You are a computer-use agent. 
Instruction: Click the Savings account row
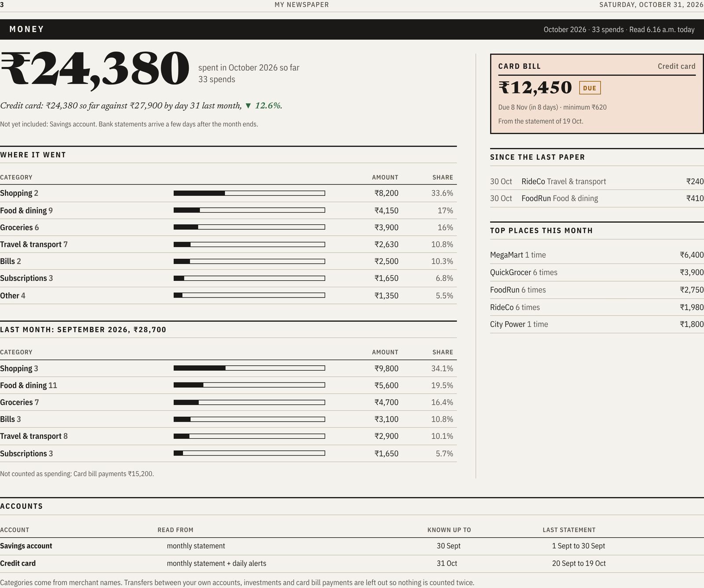[x=352, y=546]
